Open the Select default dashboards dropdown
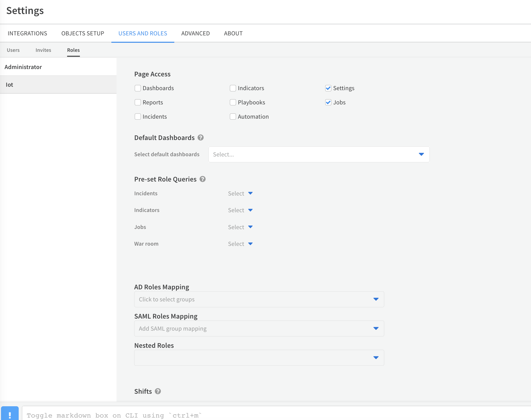 319,154
